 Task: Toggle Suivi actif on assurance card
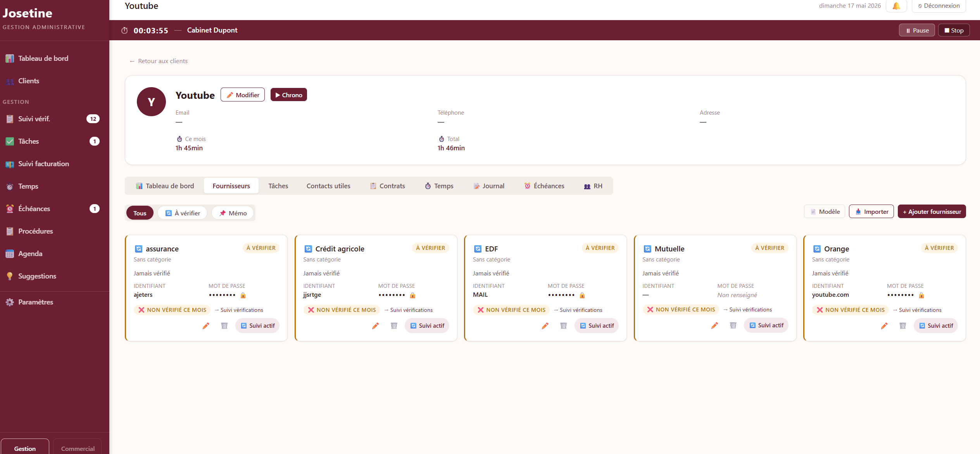point(257,326)
